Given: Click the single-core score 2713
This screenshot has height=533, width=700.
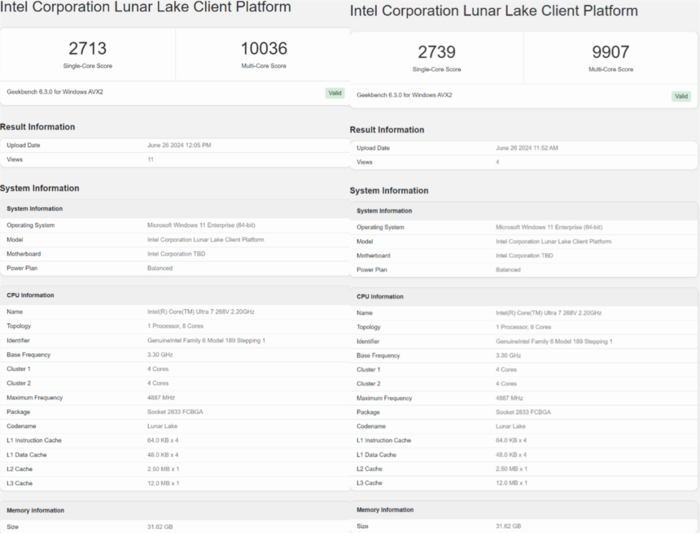Looking at the screenshot, I should point(88,49).
